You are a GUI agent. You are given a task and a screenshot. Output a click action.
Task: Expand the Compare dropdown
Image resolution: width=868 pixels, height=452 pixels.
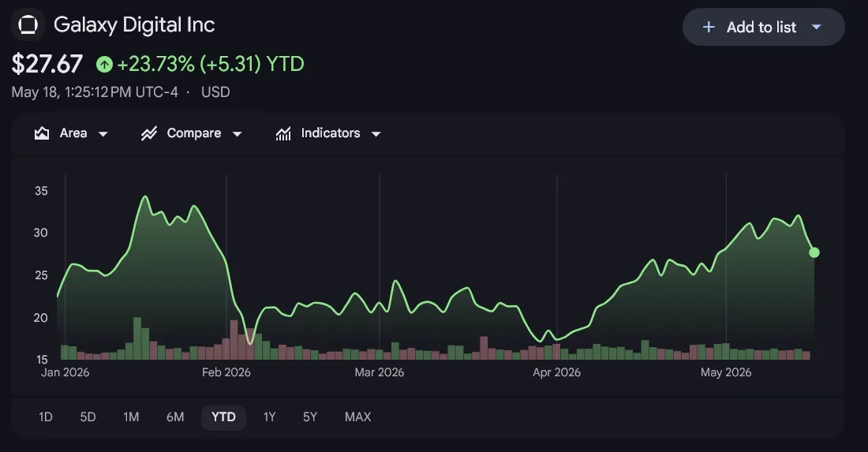pos(237,134)
